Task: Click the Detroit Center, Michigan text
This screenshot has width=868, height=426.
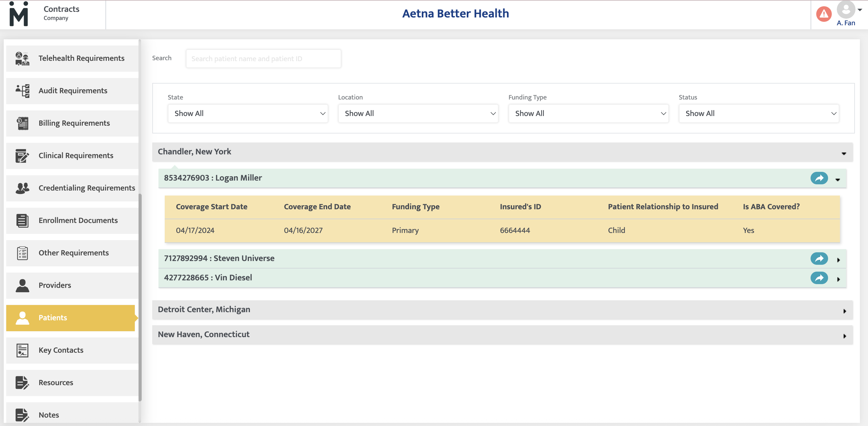Action: point(204,309)
